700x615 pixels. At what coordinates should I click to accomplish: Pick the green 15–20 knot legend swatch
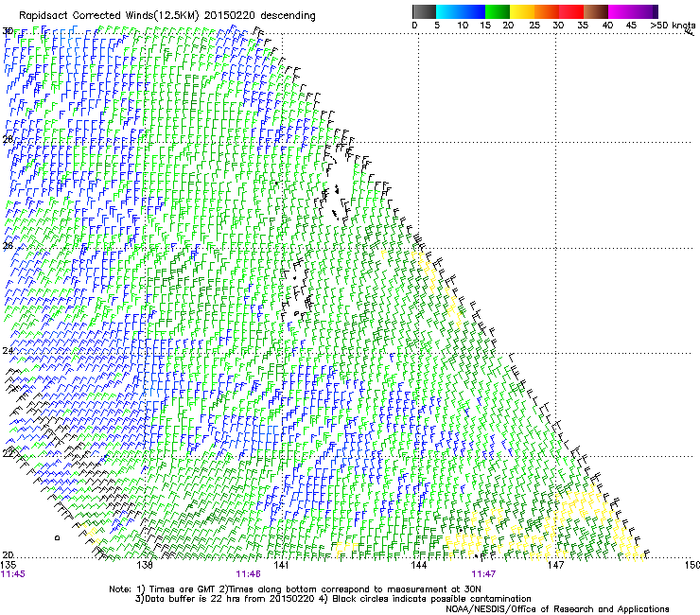[x=498, y=11]
